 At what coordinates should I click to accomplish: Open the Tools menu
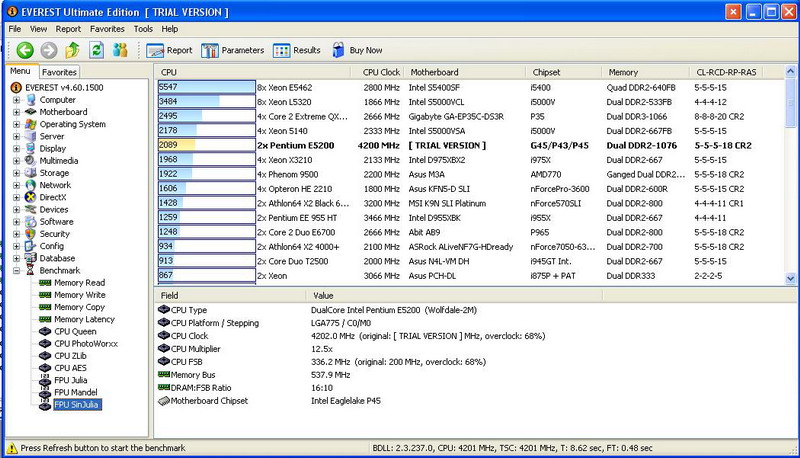pyautogui.click(x=143, y=29)
